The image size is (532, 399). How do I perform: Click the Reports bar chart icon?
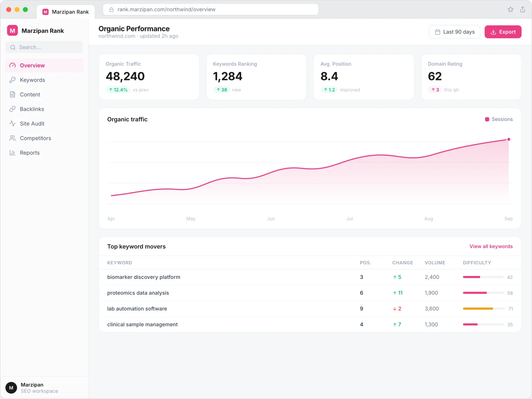coord(13,153)
